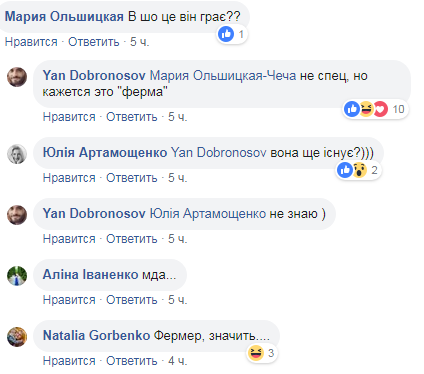
Task: View the wow reaction on Юлія Артамощенко's comment
Action: [x=359, y=170]
